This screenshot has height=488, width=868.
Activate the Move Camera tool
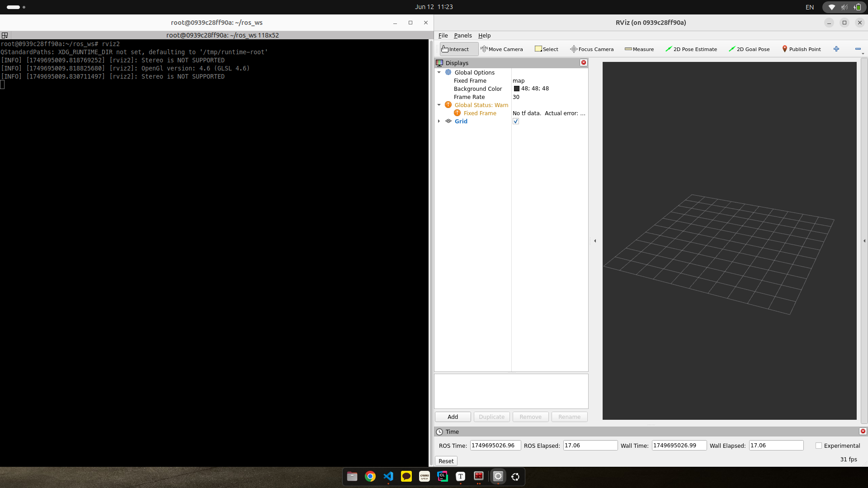[502, 49]
